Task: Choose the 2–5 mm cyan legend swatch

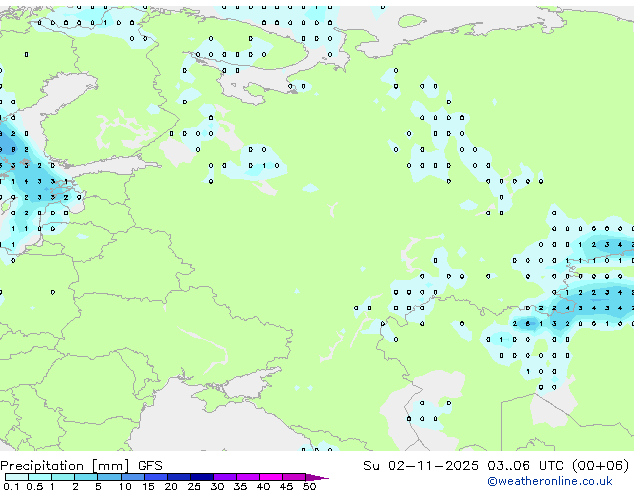Action: click(86, 477)
